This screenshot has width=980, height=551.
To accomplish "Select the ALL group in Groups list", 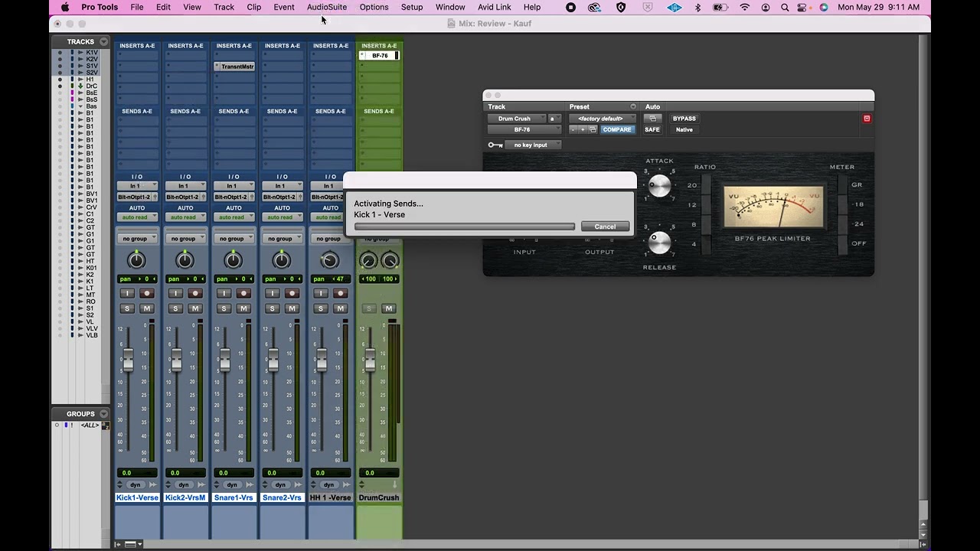I will (90, 425).
